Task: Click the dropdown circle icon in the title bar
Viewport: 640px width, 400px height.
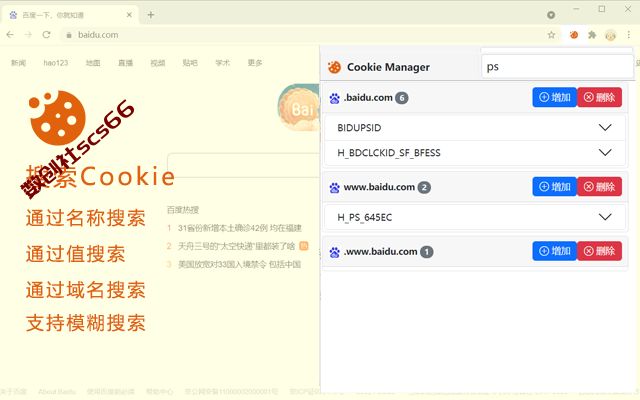Action: [x=551, y=15]
